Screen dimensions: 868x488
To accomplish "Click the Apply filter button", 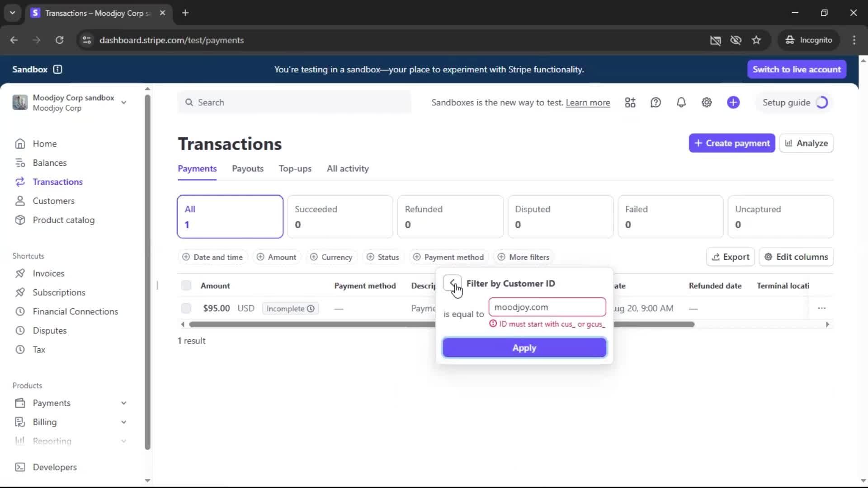I will point(524,348).
